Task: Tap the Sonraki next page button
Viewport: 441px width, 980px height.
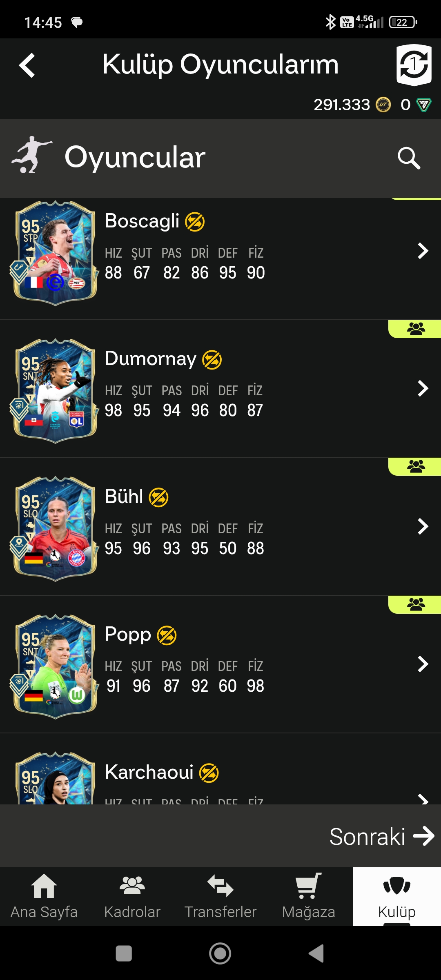Action: (x=382, y=836)
